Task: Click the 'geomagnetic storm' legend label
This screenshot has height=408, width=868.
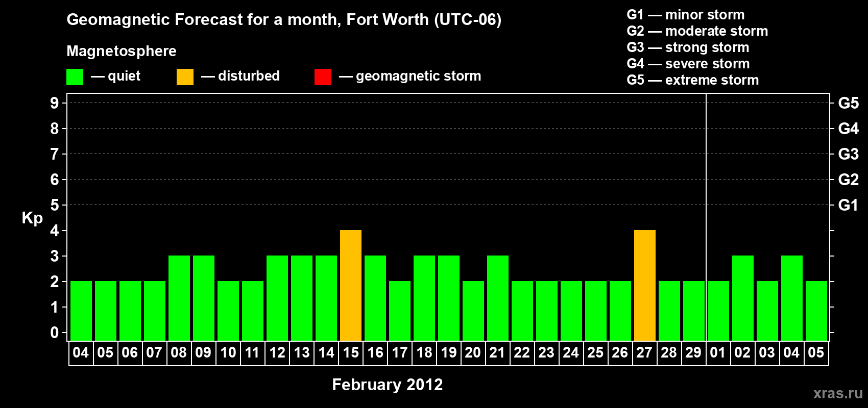Action: [419, 76]
